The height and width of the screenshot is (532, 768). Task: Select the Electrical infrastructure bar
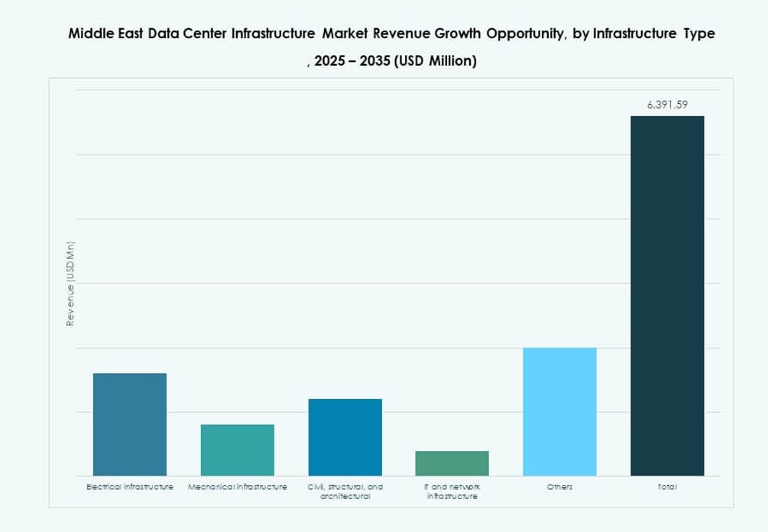[128, 424]
